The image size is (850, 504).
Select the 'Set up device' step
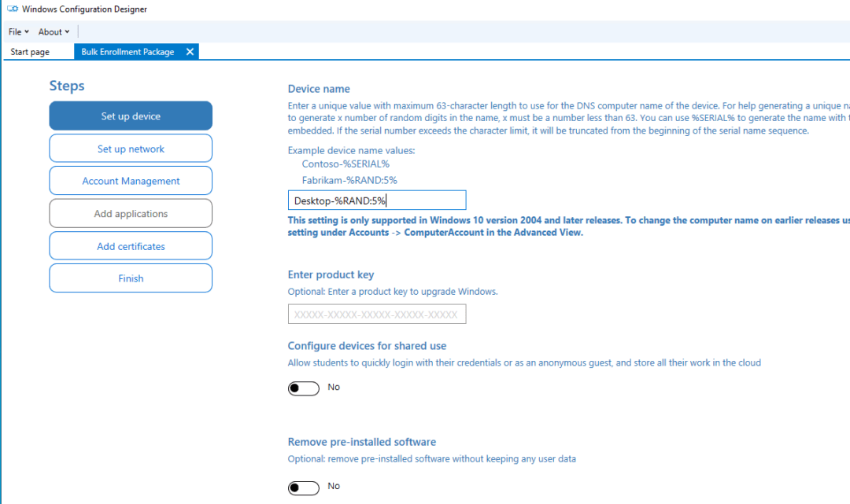pyautogui.click(x=130, y=115)
